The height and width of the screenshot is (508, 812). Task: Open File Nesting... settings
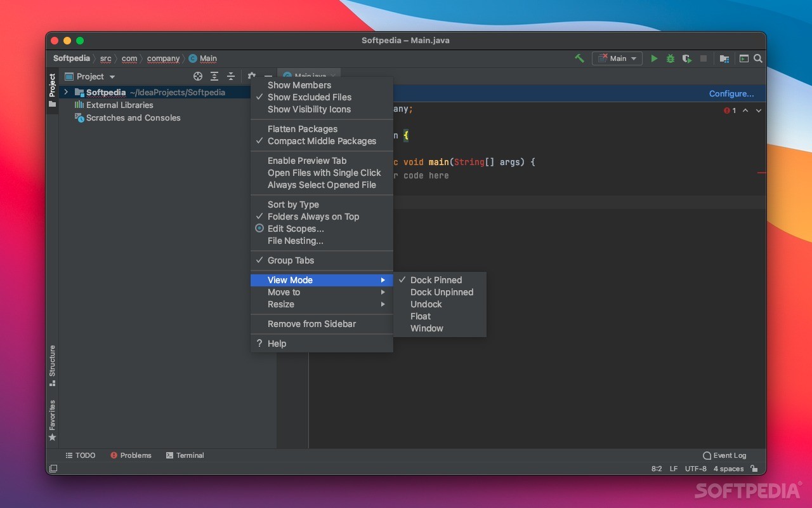[322, 241]
